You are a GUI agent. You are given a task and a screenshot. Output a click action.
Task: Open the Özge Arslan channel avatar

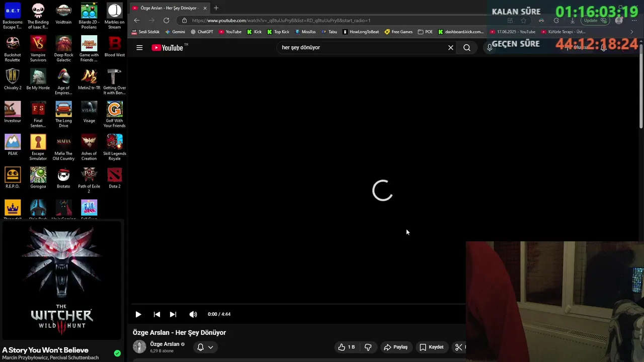pyautogui.click(x=139, y=346)
